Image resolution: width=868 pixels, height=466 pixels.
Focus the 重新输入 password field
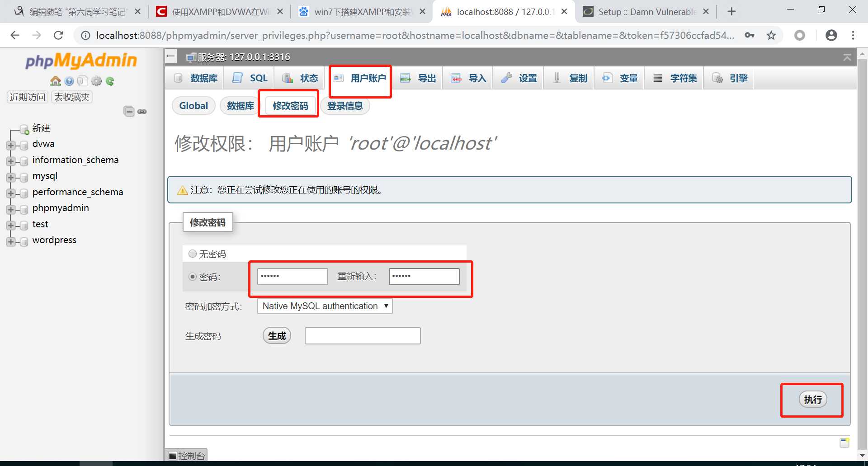pyautogui.click(x=424, y=276)
